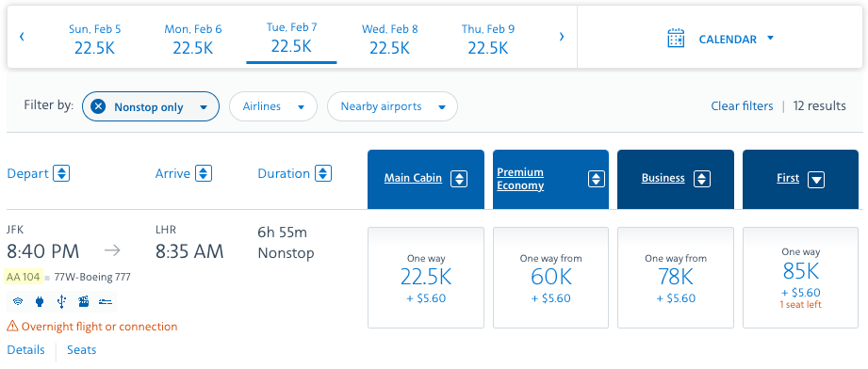The image size is (868, 369).
Task: Select Sun, Feb 5 date tab
Action: (x=94, y=39)
